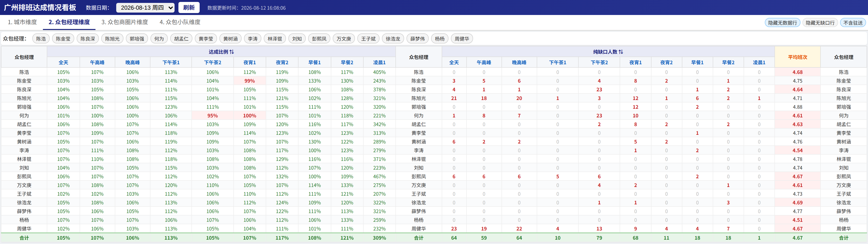Filter by manager 郭培强 chip

click(x=137, y=38)
